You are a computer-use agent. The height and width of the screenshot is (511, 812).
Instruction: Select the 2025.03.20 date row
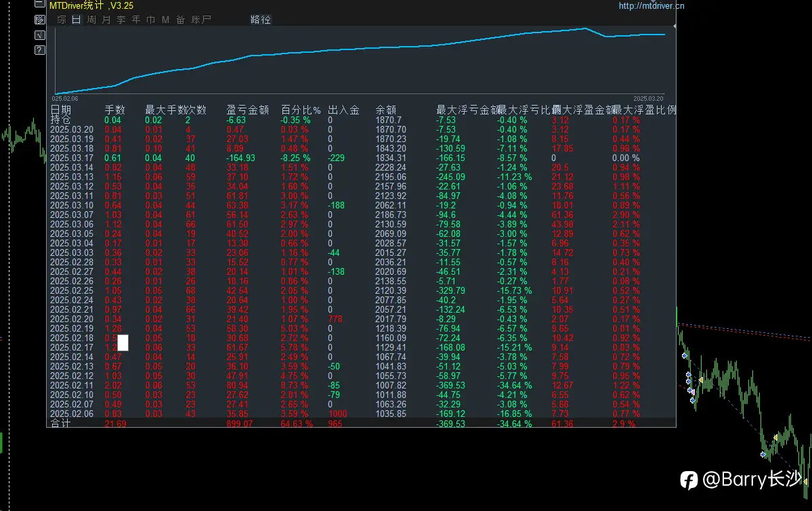tap(72, 129)
